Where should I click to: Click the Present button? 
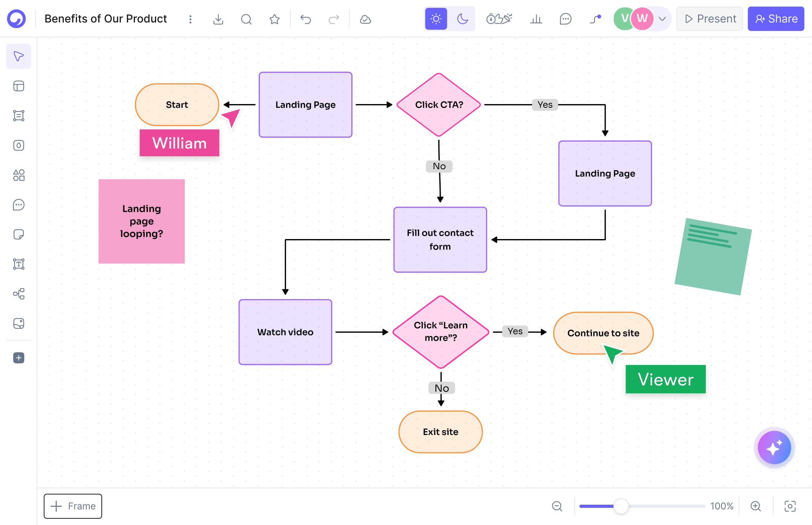(x=710, y=19)
